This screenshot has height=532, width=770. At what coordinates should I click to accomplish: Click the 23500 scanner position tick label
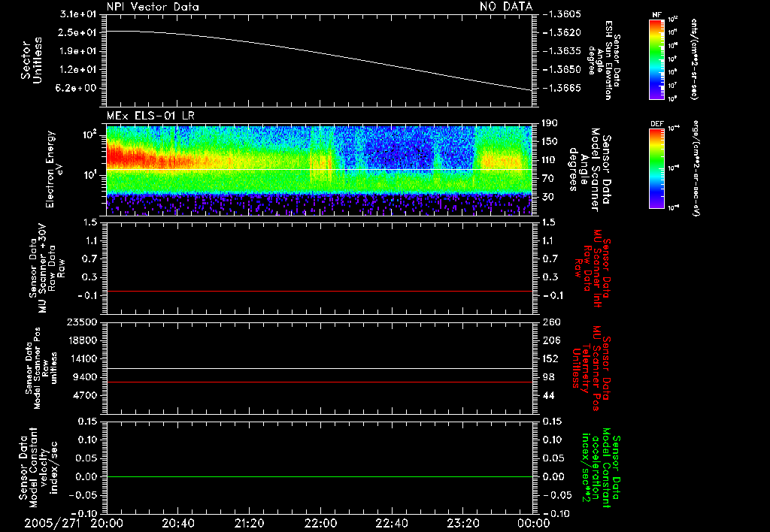click(81, 322)
